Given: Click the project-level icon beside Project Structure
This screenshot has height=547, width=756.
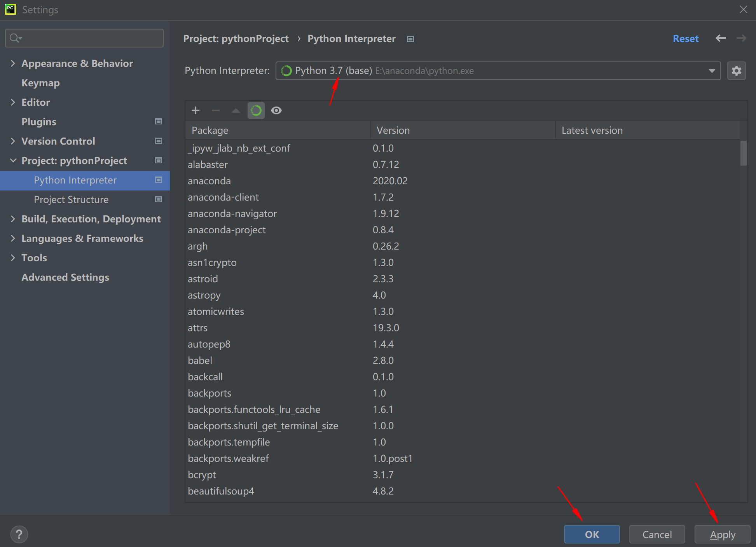Looking at the screenshot, I should tap(159, 199).
